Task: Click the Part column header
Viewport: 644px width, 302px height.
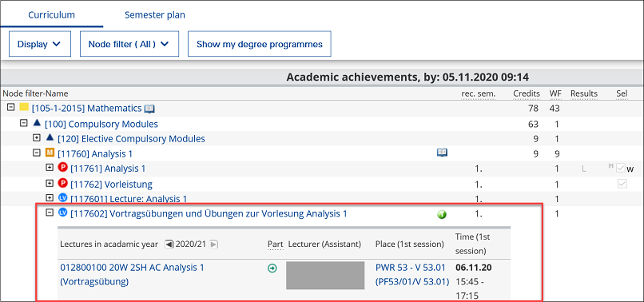Action: (x=275, y=244)
